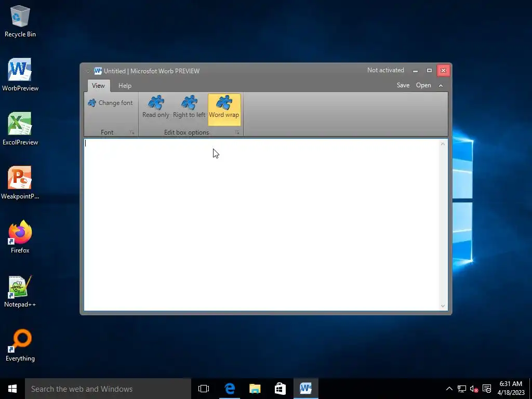
Task: Click the Worb taskbar button
Action: tap(305, 389)
